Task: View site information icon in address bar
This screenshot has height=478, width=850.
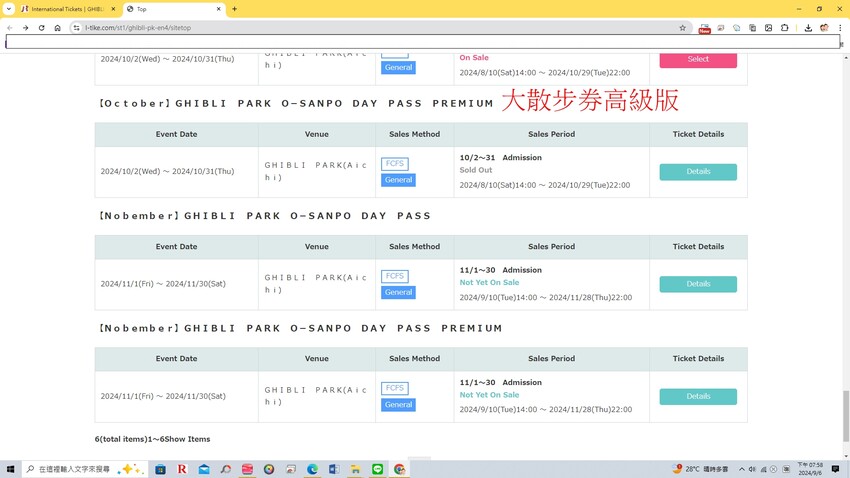Action: point(76,28)
